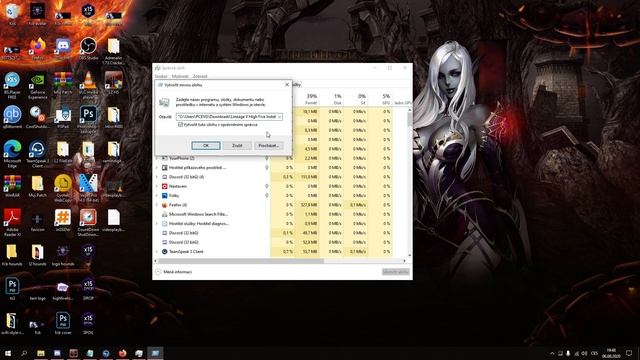Expand the Fotky process row

(x=157, y=196)
